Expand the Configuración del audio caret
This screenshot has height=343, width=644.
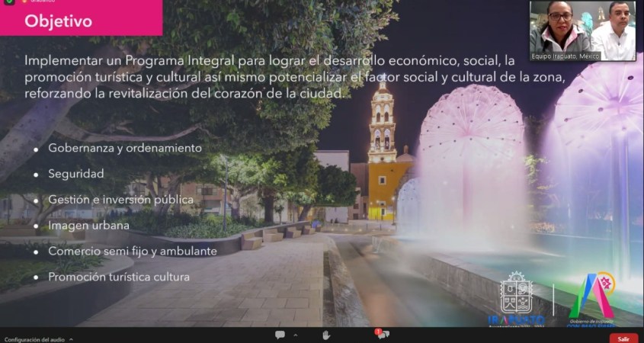click(x=71, y=338)
